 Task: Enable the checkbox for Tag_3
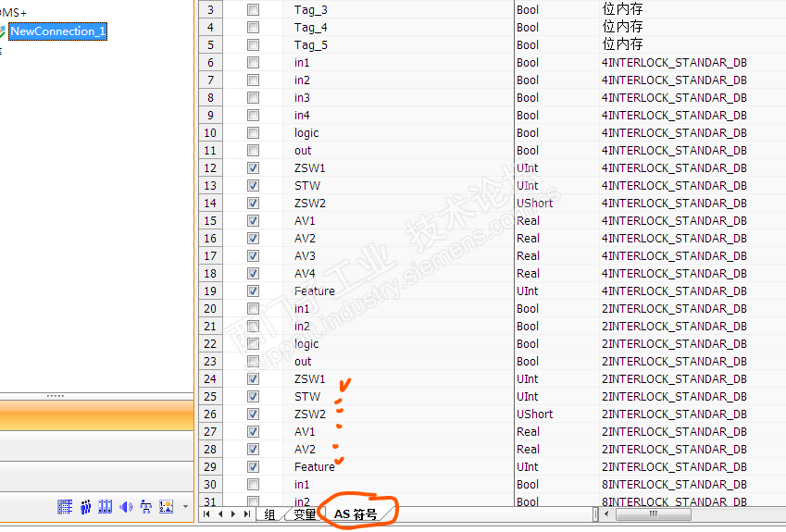(253, 10)
